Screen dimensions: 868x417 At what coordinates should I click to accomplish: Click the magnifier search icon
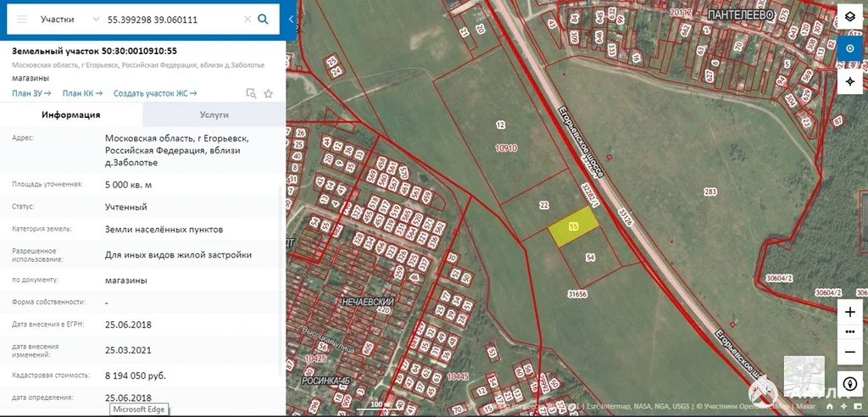pos(264,19)
